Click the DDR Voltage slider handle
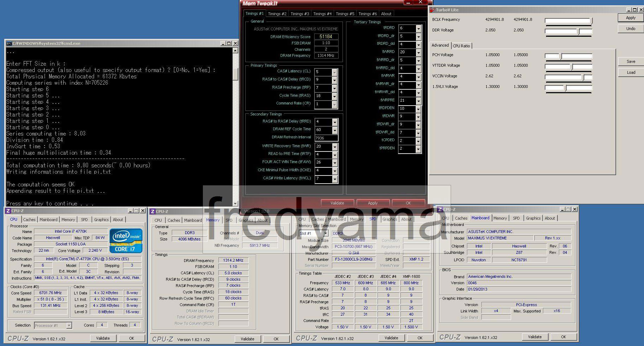Viewport: 644px width, 346px height. [x=579, y=32]
